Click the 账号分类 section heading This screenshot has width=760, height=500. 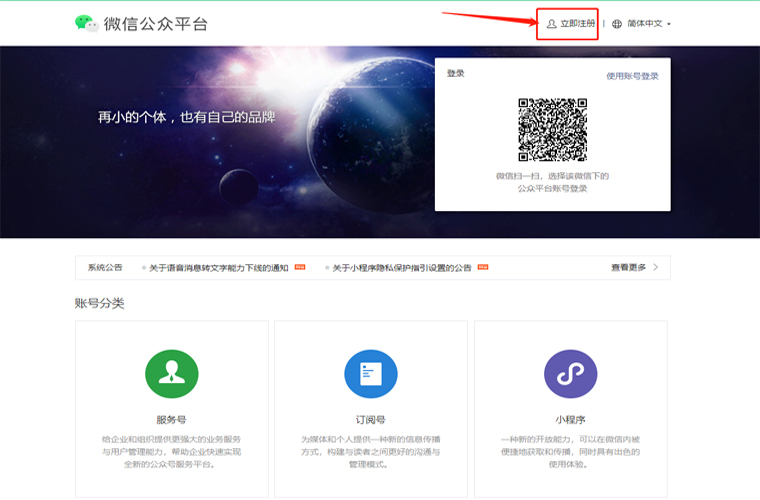coord(100,303)
